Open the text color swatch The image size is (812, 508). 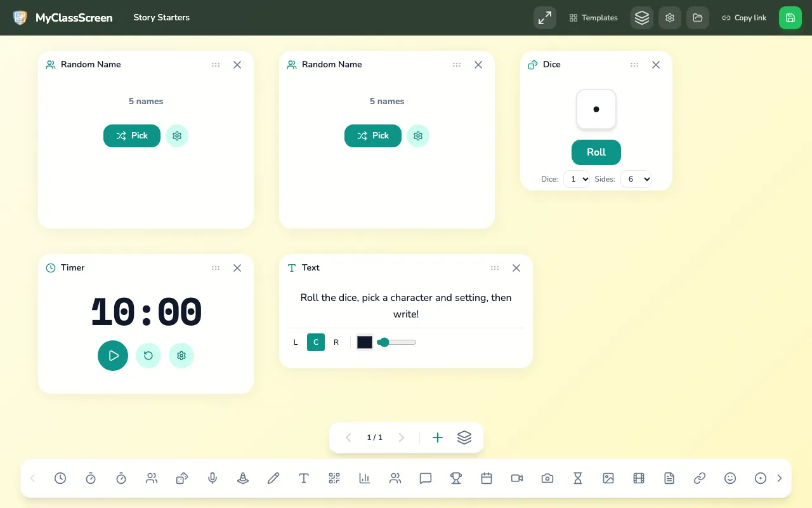(365, 342)
